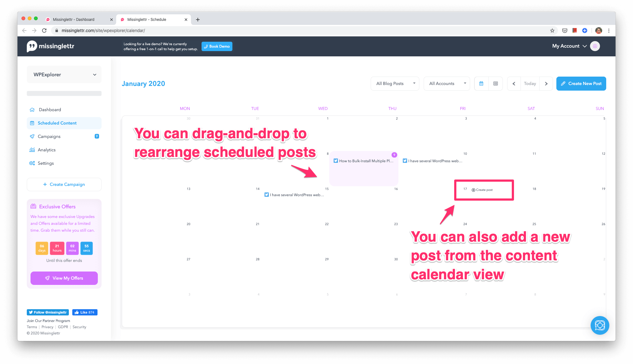Image resolution: width=633 pixels, height=364 pixels.
Task: Open the GDPR link
Action: [63, 327]
